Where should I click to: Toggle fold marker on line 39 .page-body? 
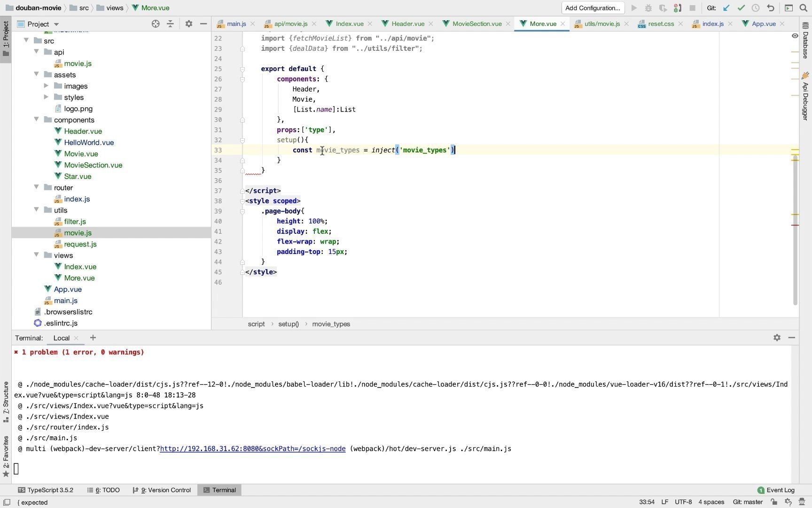pos(242,212)
